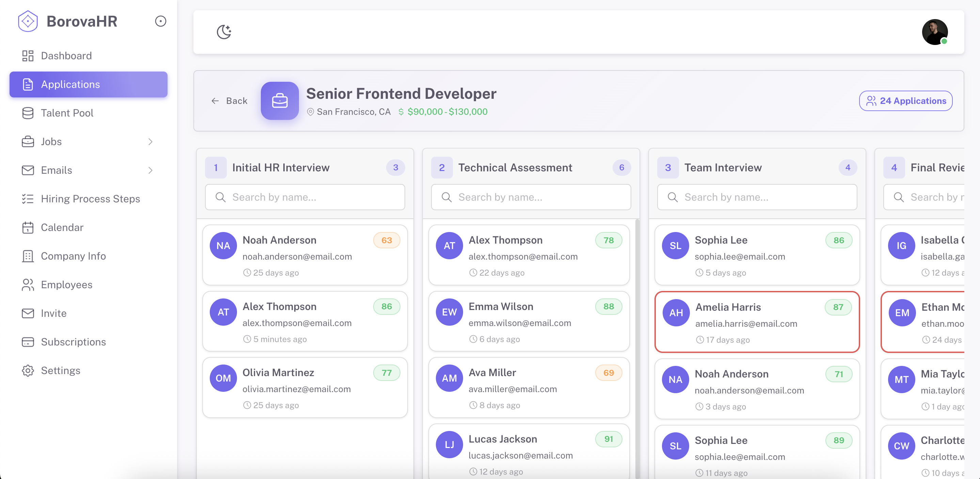The image size is (980, 479).
Task: Expand the Emails submenu chevron
Action: 150,170
